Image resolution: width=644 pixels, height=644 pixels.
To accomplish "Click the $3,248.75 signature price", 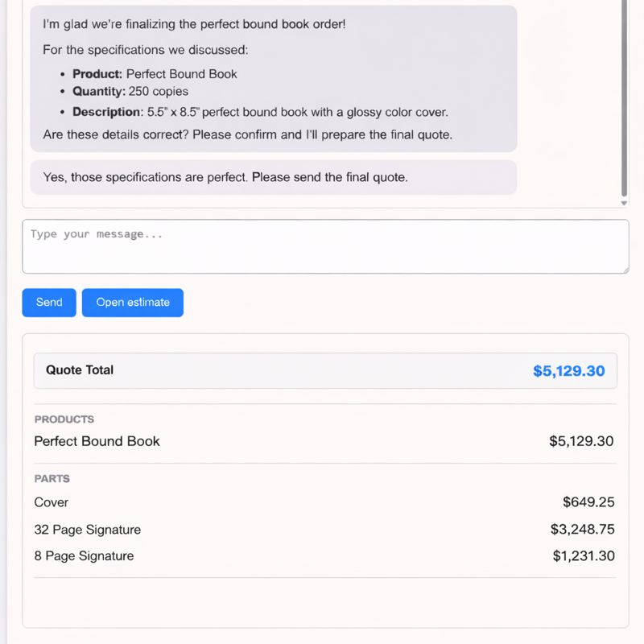I will 582,530.
